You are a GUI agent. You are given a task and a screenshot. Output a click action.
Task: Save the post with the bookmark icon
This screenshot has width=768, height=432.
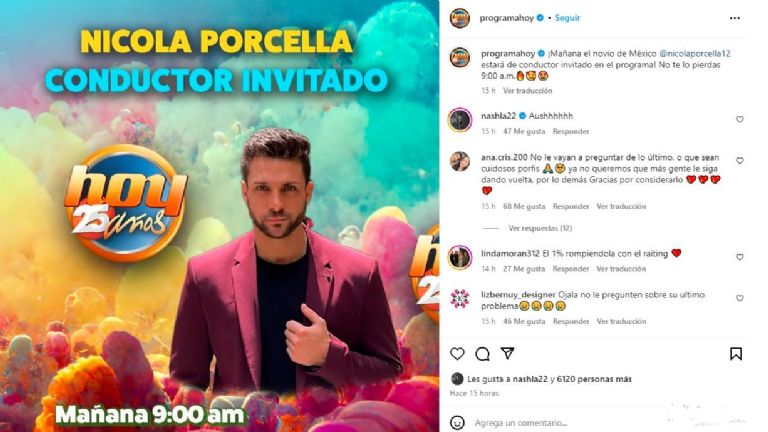tap(736, 354)
